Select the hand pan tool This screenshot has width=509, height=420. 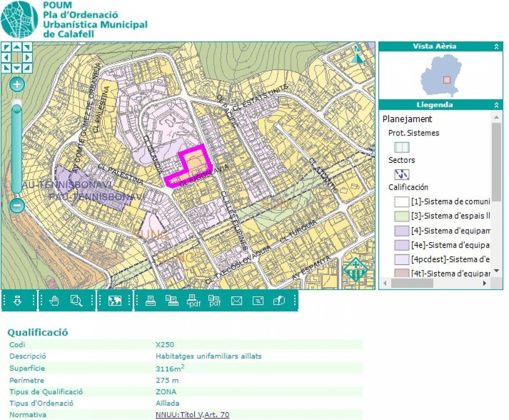(54, 301)
